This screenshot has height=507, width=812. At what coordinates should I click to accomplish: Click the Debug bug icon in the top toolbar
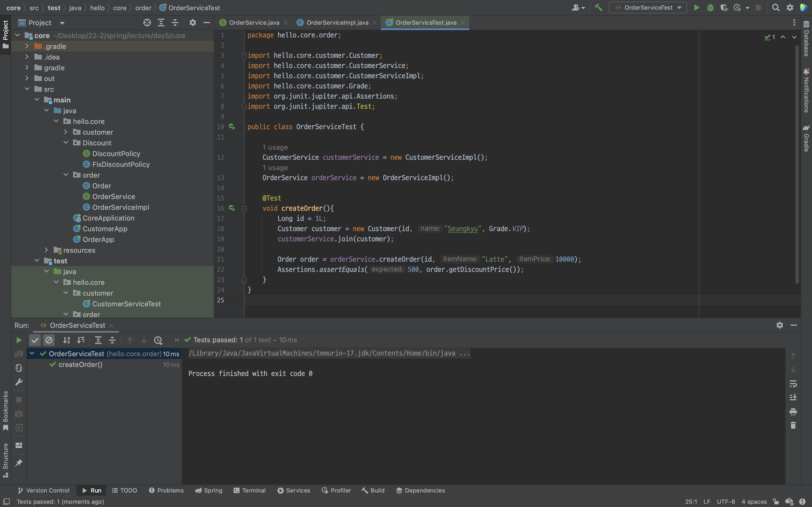[710, 8]
